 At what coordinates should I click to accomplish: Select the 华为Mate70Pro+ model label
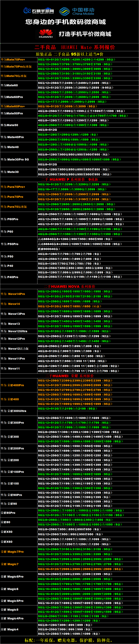coord(13,60)
